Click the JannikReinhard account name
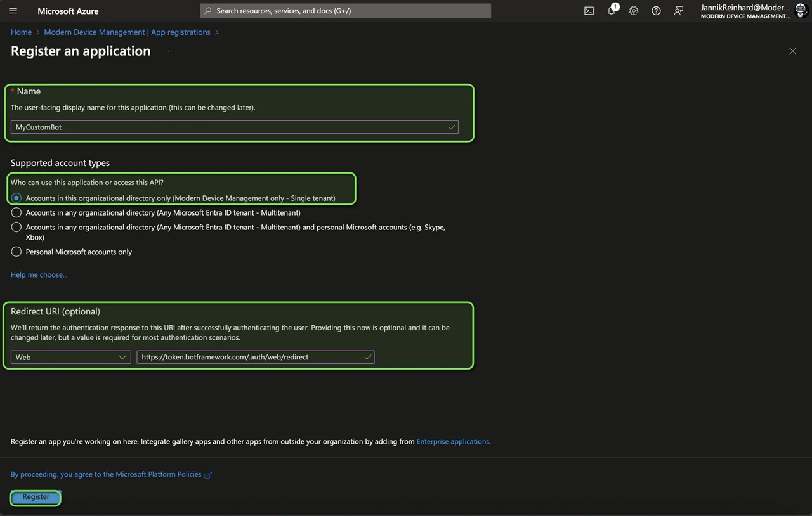The image size is (812, 516). pyautogui.click(x=745, y=8)
